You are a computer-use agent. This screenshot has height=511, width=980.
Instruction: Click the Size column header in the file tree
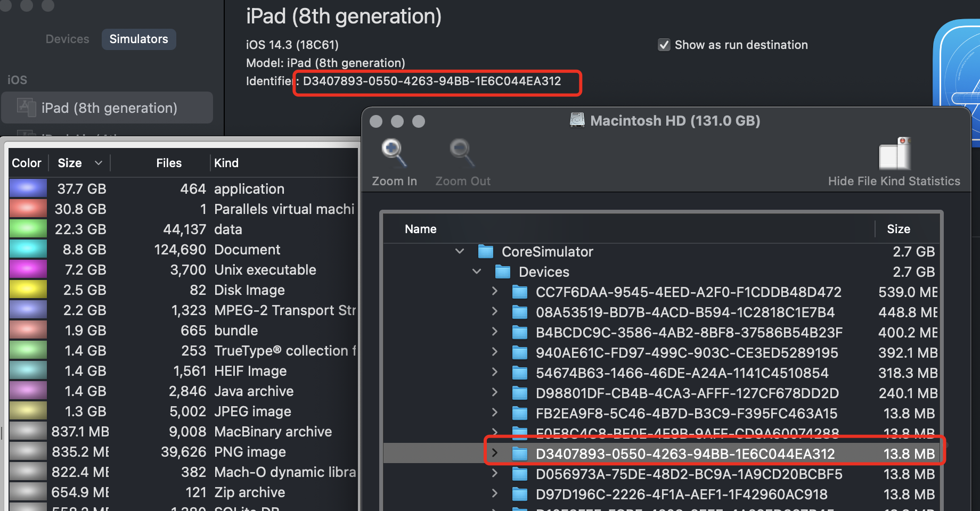click(x=899, y=229)
